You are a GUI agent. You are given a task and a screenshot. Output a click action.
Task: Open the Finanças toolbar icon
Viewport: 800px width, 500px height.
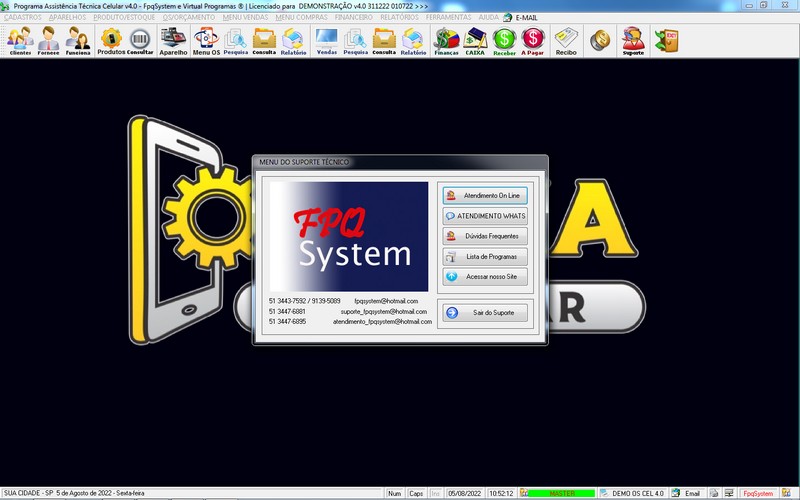(x=446, y=40)
